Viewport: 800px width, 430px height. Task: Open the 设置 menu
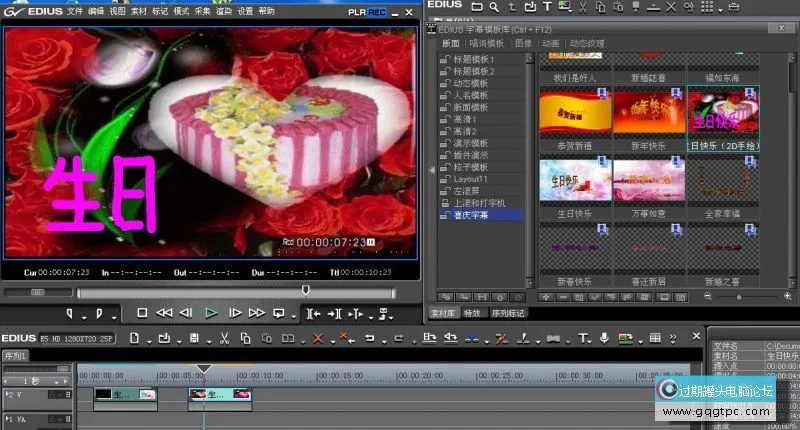(x=245, y=11)
